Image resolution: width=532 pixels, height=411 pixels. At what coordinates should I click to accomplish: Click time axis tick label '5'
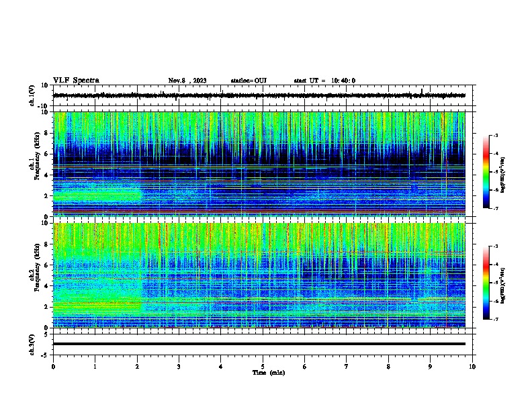pos(263,367)
